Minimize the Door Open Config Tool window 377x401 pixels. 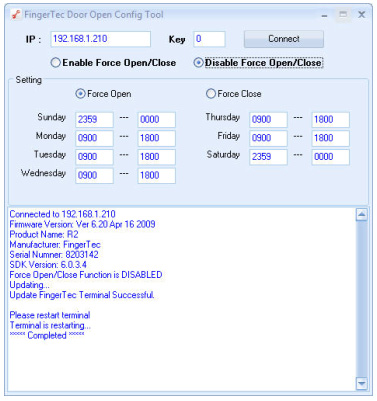click(324, 15)
